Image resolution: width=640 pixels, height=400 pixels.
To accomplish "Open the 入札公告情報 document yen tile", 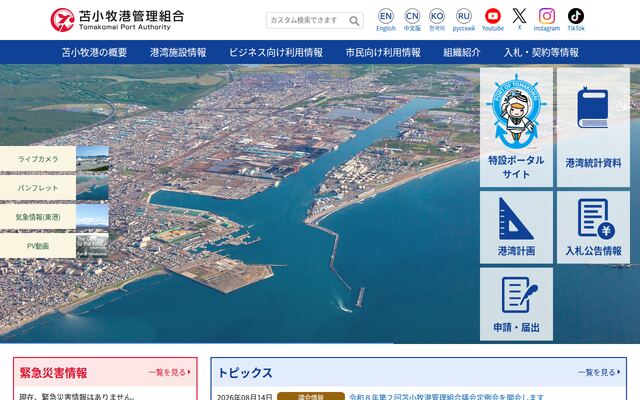I will point(593,227).
